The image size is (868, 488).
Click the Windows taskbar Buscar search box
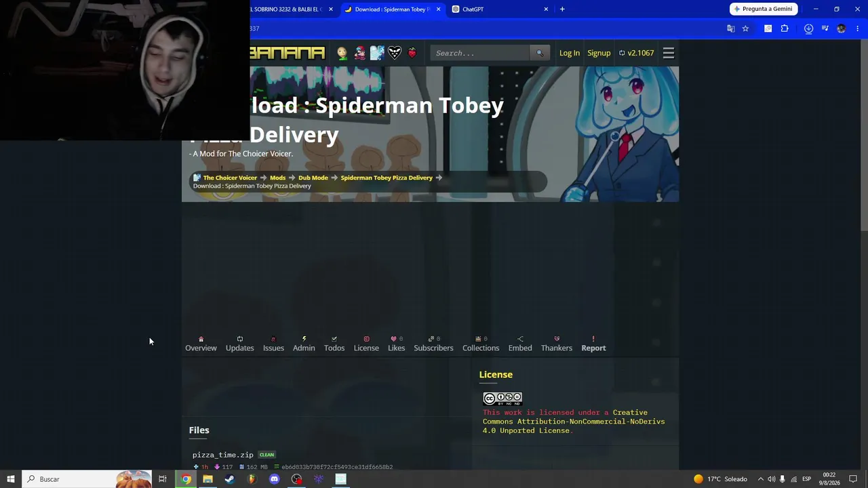click(x=87, y=479)
